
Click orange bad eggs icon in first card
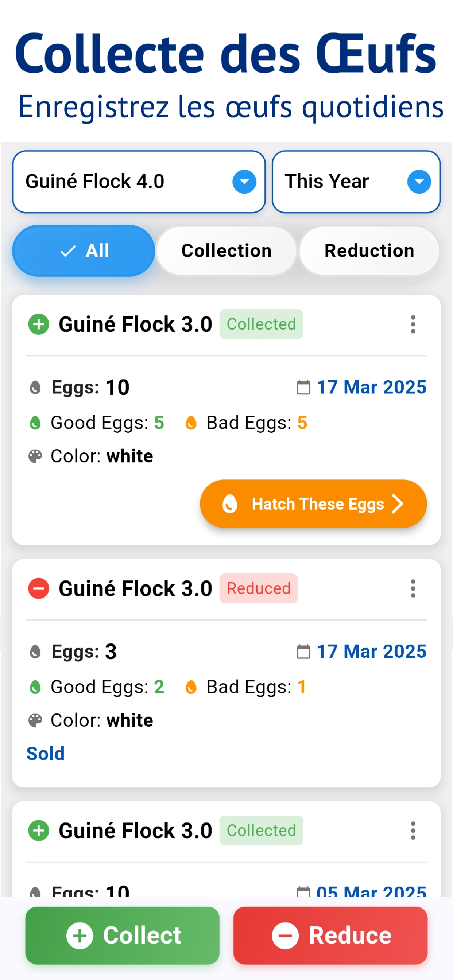pyautogui.click(x=191, y=423)
